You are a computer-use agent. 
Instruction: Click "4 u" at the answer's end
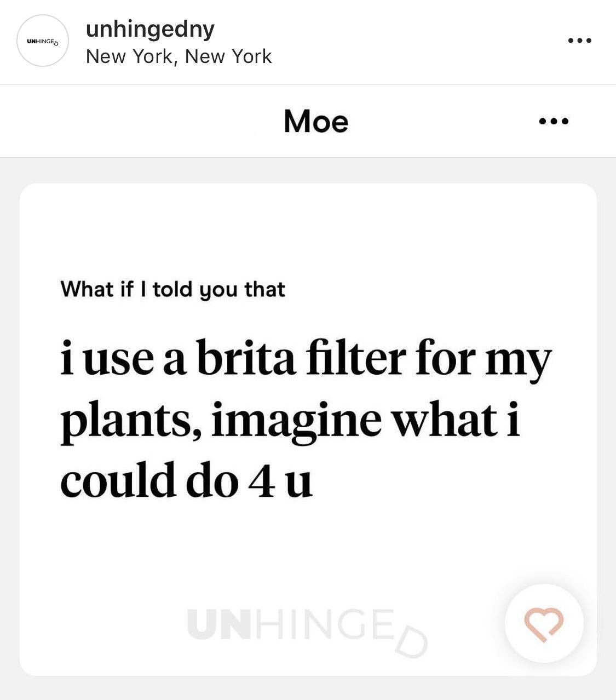(280, 481)
